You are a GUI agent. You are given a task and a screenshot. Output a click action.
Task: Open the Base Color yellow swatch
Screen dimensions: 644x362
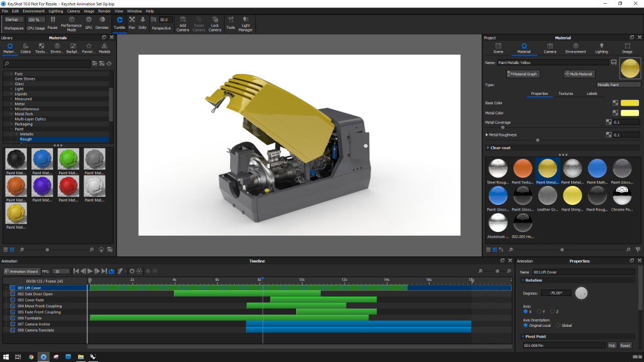pos(630,103)
